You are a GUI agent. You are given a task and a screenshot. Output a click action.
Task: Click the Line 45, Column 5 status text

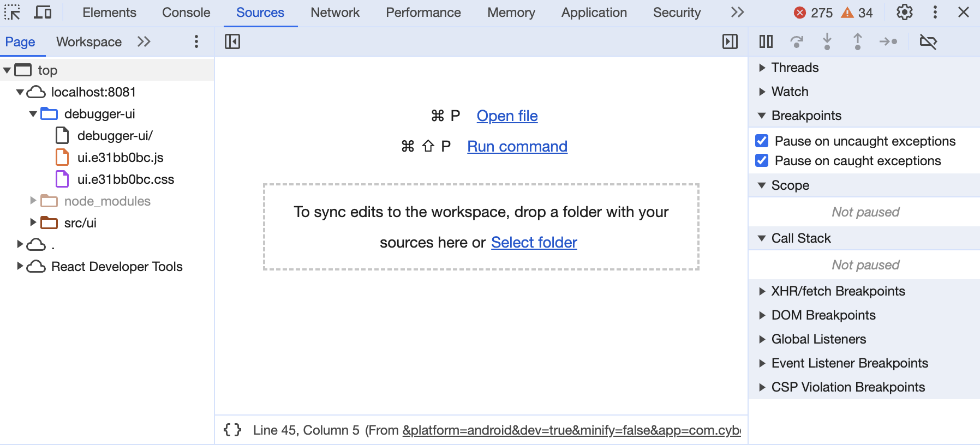click(306, 430)
